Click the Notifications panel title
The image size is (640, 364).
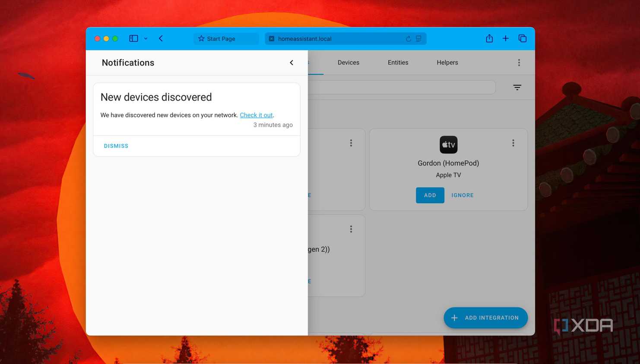(128, 63)
